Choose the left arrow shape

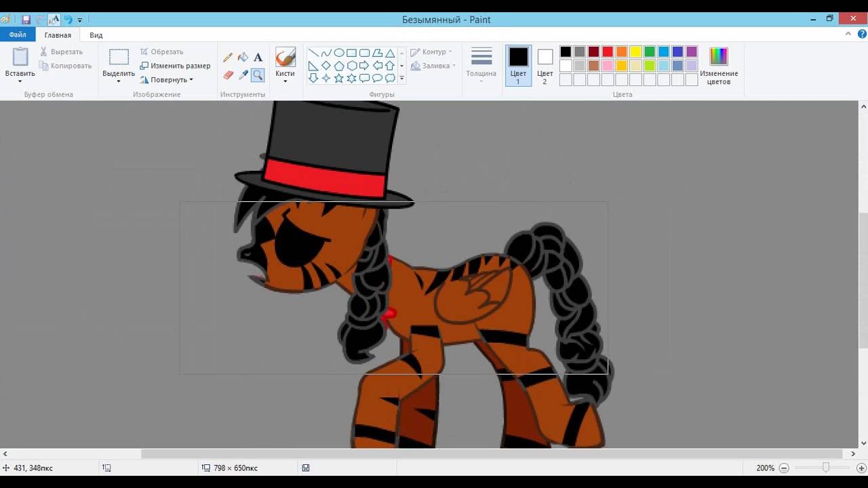pyautogui.click(x=377, y=66)
